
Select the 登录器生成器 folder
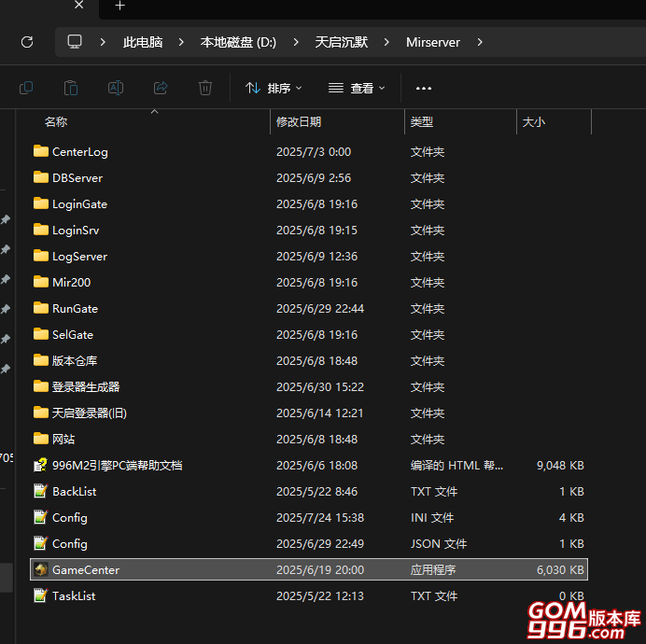(x=86, y=386)
